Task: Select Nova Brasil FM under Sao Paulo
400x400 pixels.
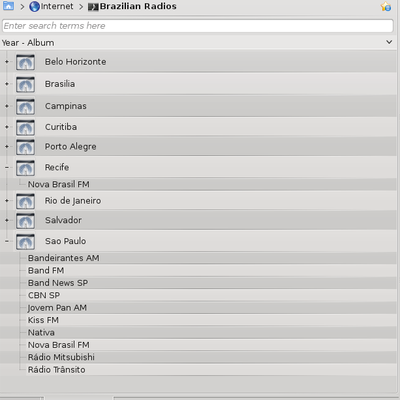Action: click(59, 345)
